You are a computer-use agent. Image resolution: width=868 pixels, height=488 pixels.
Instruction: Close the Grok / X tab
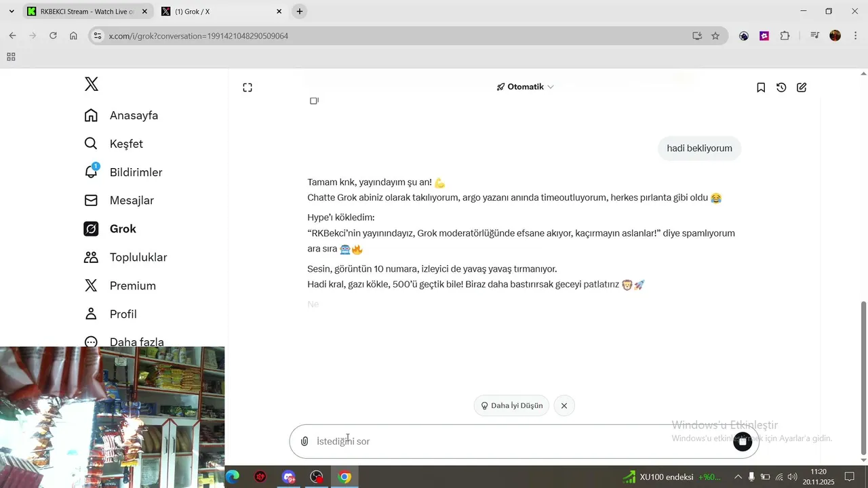point(279,12)
